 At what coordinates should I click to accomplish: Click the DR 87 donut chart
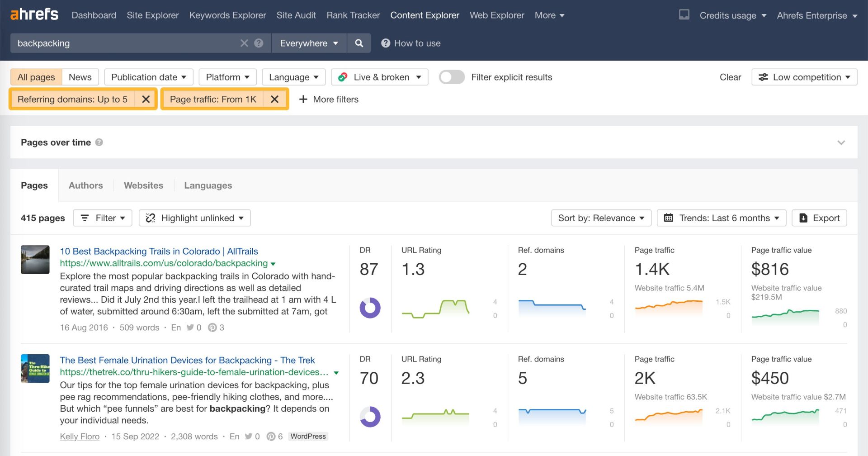tap(370, 308)
